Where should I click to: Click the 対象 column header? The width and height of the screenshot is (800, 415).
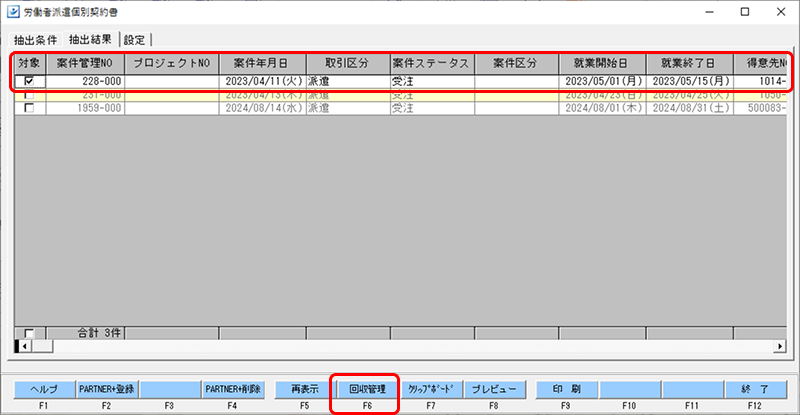[30, 63]
